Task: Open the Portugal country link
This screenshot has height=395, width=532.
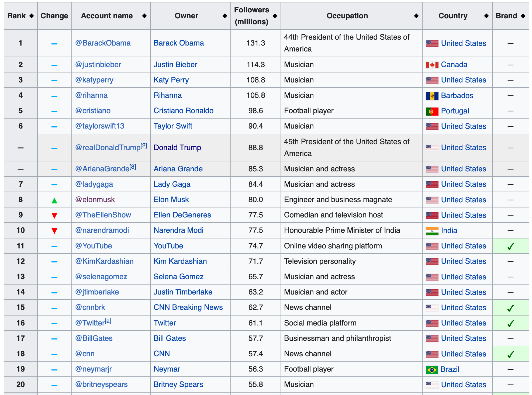Action: coord(455,111)
